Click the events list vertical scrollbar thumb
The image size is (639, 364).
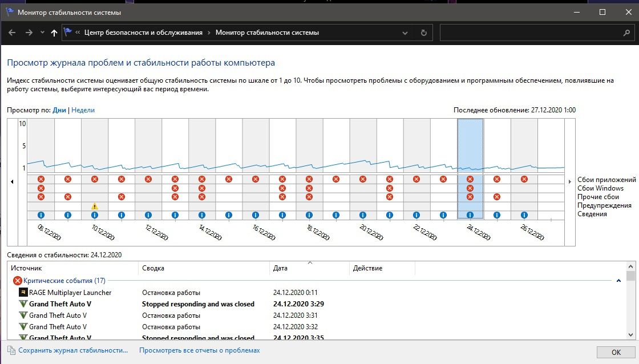click(x=631, y=276)
